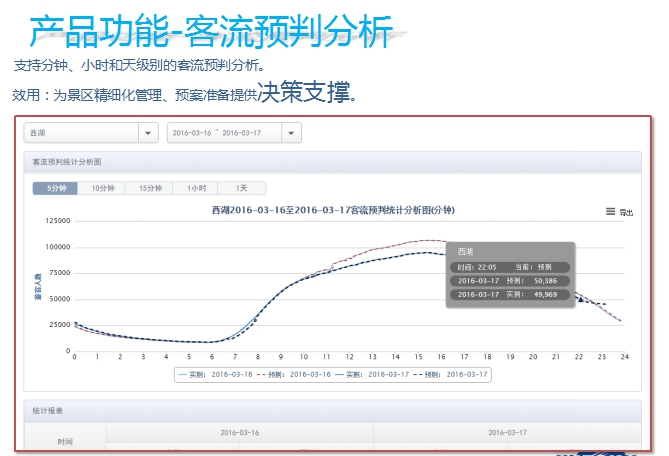Click the 2016-03-16 table column header
The image size is (669, 456).
(x=240, y=432)
